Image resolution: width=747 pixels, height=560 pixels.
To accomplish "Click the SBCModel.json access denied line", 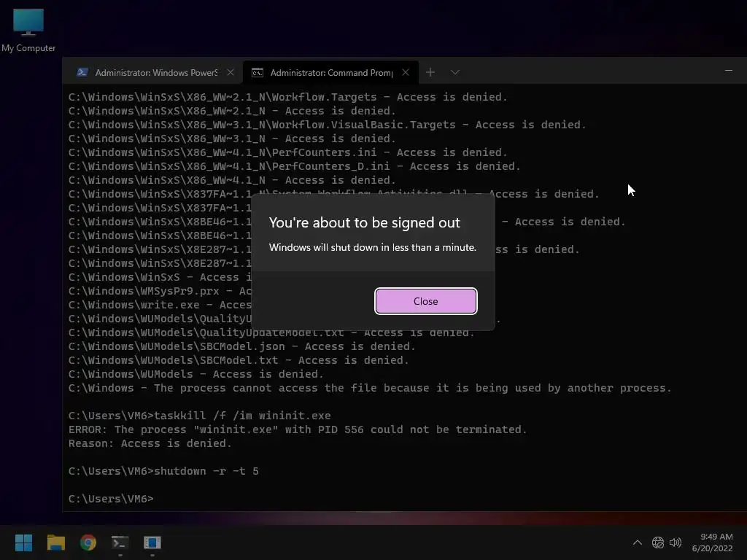I will tap(242, 346).
